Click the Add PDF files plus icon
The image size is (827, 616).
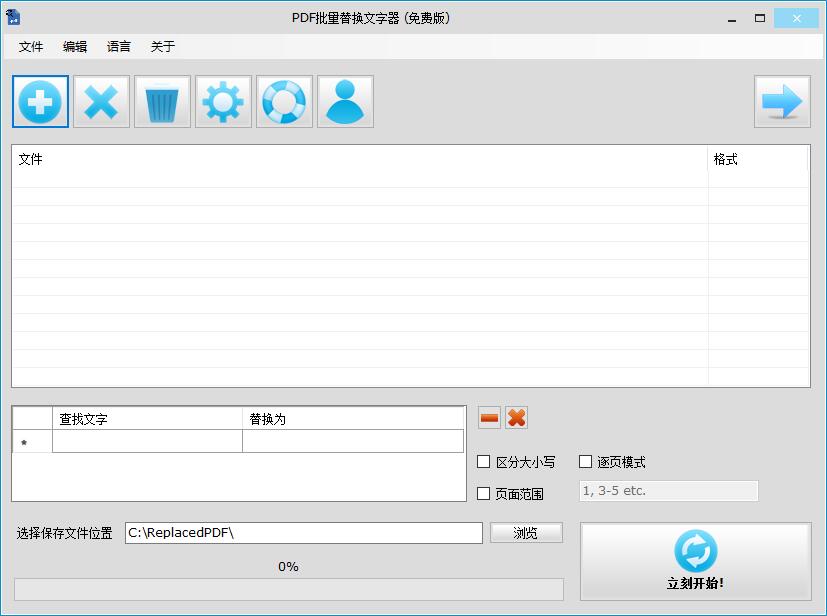(x=40, y=101)
